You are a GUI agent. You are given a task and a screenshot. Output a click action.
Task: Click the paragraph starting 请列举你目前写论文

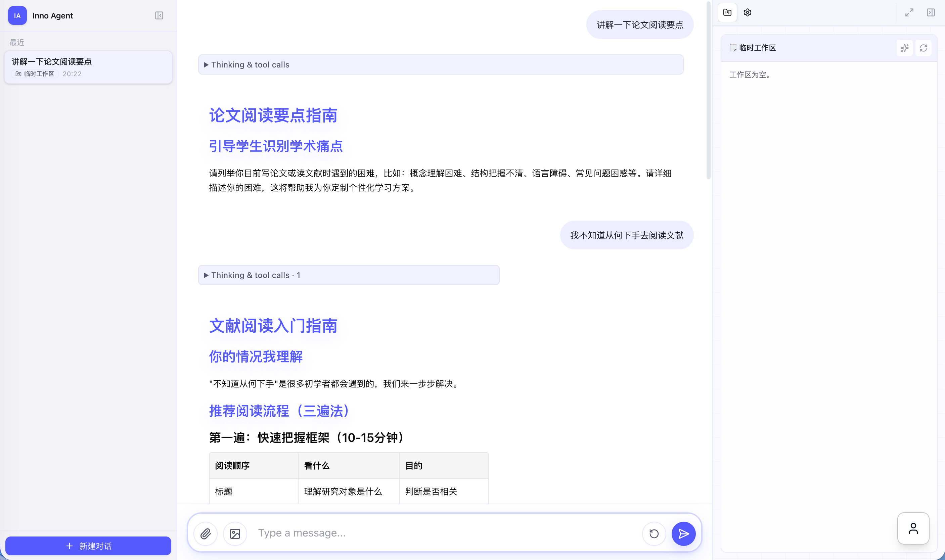click(440, 180)
